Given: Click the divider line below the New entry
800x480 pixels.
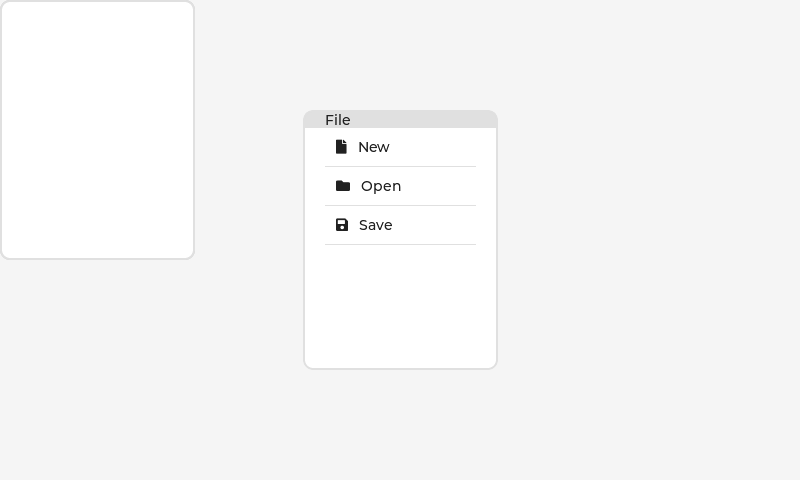Looking at the screenshot, I should tap(400, 166).
